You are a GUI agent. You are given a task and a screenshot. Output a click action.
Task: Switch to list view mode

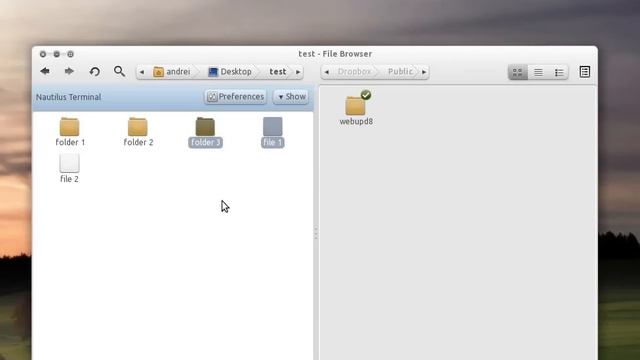538,72
